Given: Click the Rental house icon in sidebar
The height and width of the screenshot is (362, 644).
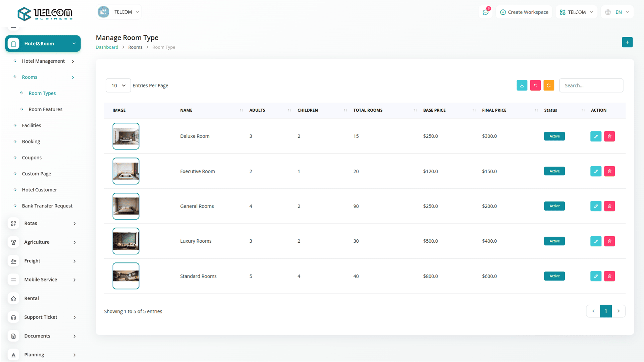Looking at the screenshot, I should 13,298.
